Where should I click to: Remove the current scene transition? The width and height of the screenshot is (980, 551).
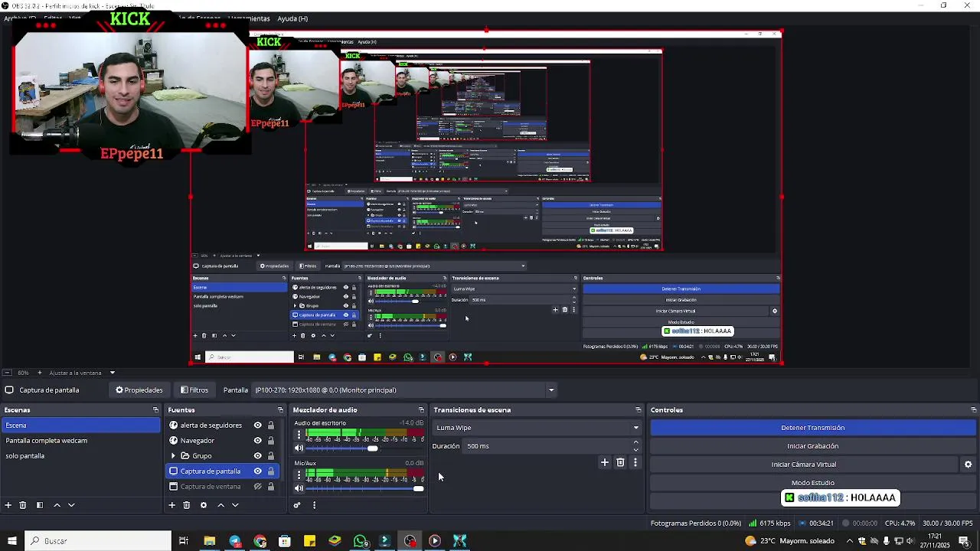620,462
